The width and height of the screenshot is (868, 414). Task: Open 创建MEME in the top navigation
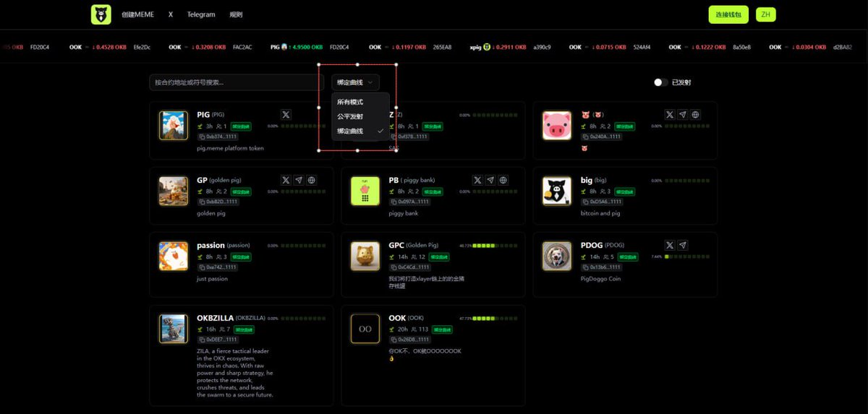(x=137, y=14)
